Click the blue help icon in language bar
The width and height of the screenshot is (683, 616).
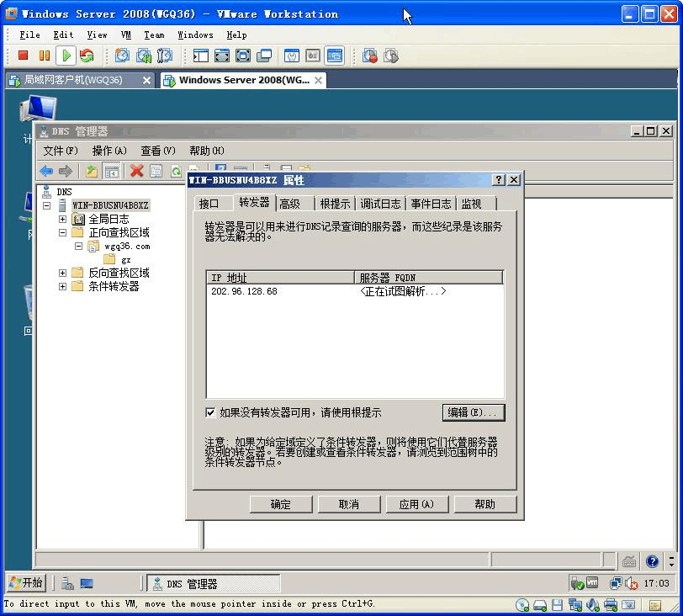click(652, 561)
